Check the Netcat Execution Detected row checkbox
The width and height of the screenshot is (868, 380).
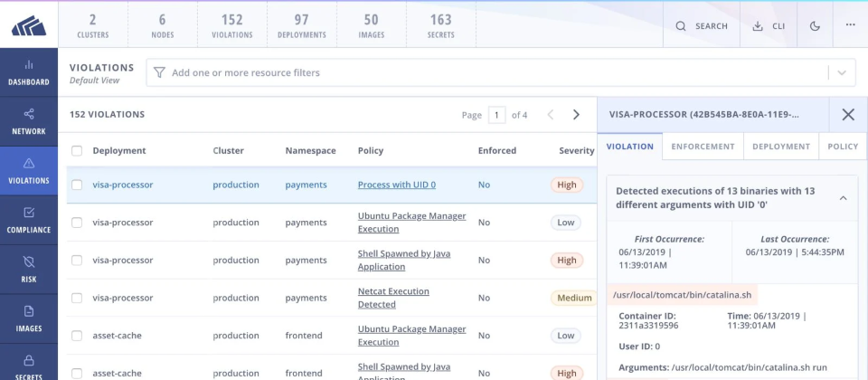[x=77, y=298]
